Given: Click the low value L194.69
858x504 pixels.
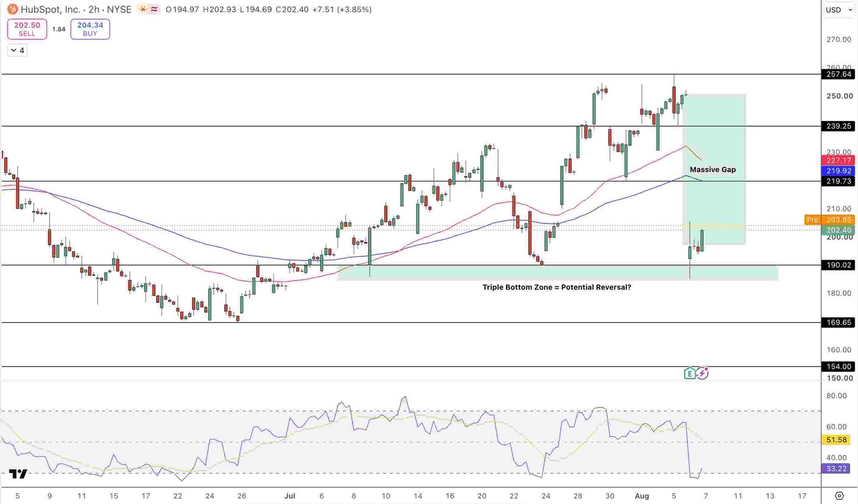Looking at the screenshot, I should pyautogui.click(x=256, y=10).
